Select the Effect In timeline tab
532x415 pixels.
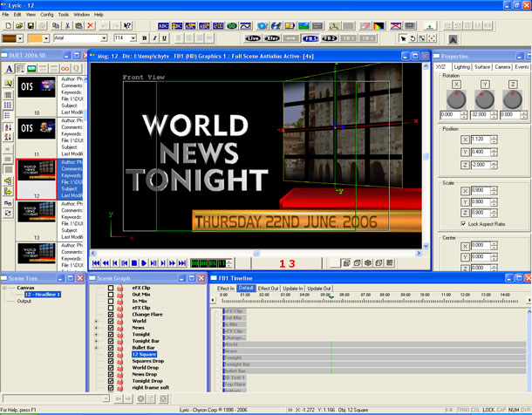tap(226, 289)
